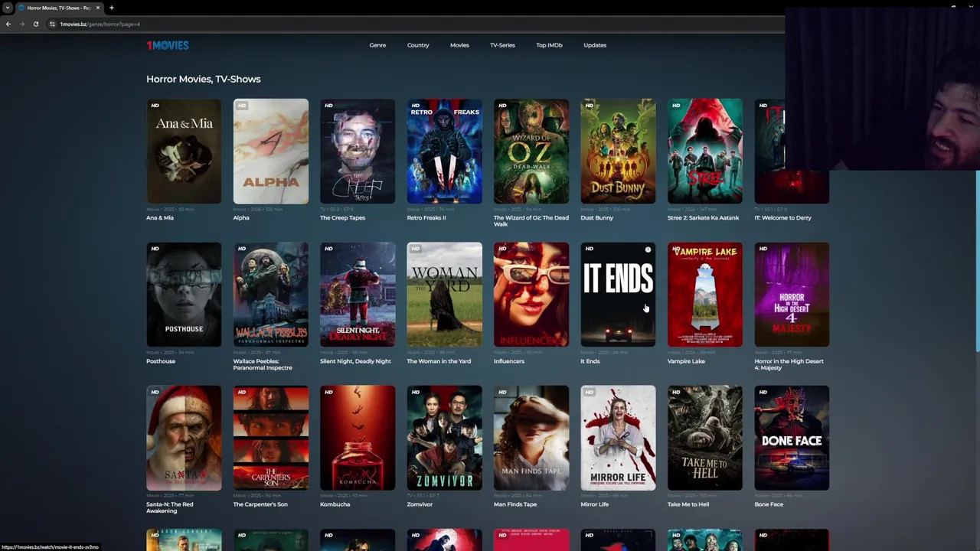Open the Bone Face poster
This screenshot has width=980, height=551.
coord(792,438)
